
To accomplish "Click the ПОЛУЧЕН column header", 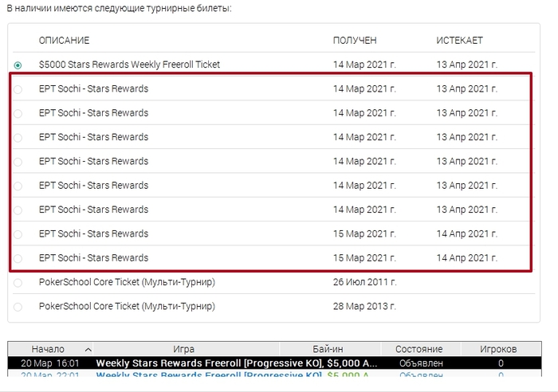I will [x=355, y=41].
